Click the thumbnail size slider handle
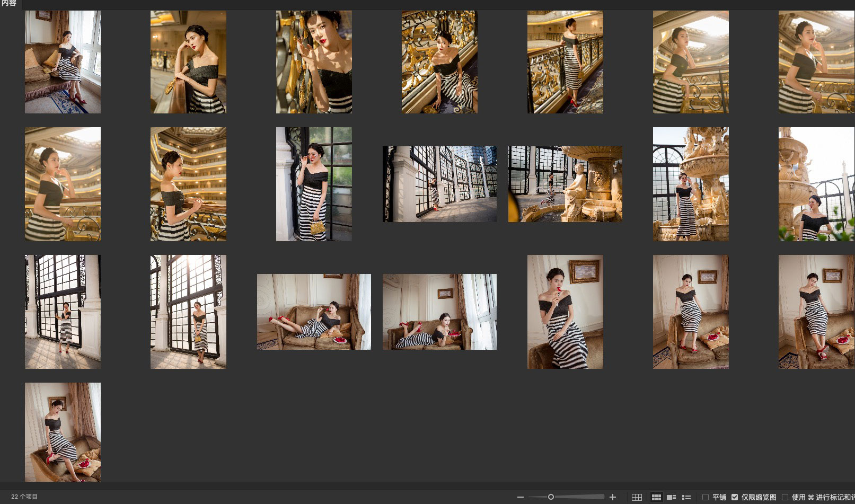Viewport: 855px width, 504px height. pyautogui.click(x=551, y=497)
